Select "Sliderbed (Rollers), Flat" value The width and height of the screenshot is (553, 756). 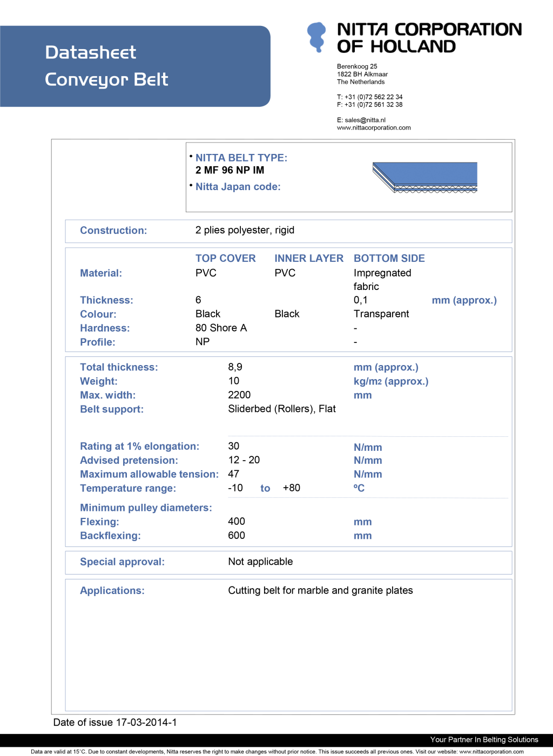[282, 409]
